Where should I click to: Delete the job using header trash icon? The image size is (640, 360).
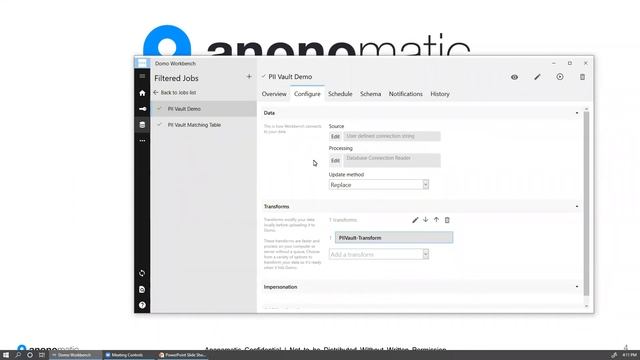point(582,77)
